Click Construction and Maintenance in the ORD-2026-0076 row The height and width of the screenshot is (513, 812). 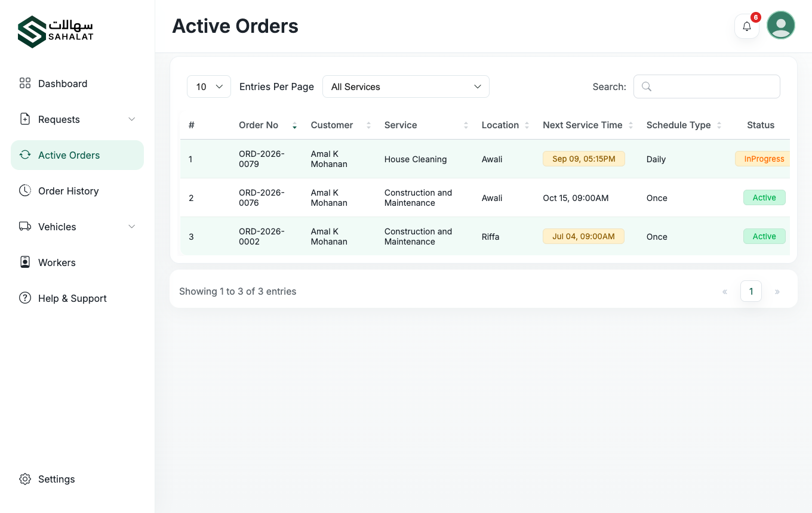[x=418, y=197]
